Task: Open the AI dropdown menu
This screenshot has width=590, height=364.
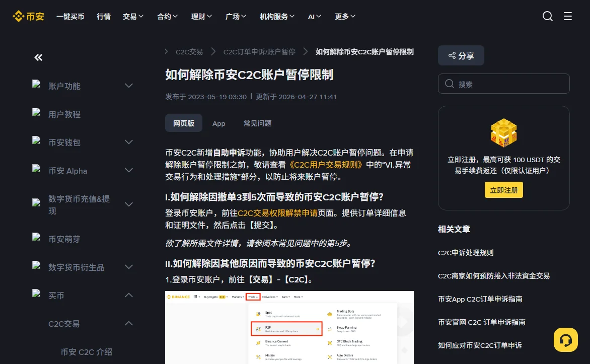Action: 315,17
